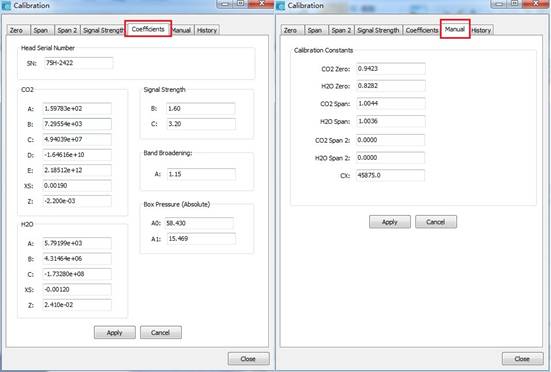Screen dimensions: 551x372
Task: Click the left Calibration window title icon
Action: (x=6, y=6)
